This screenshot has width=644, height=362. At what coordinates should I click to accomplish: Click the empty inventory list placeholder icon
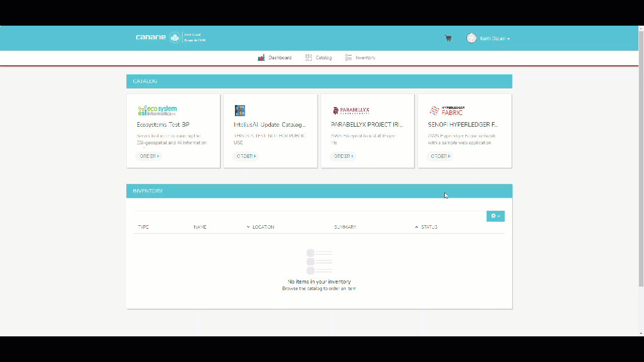pos(319,261)
